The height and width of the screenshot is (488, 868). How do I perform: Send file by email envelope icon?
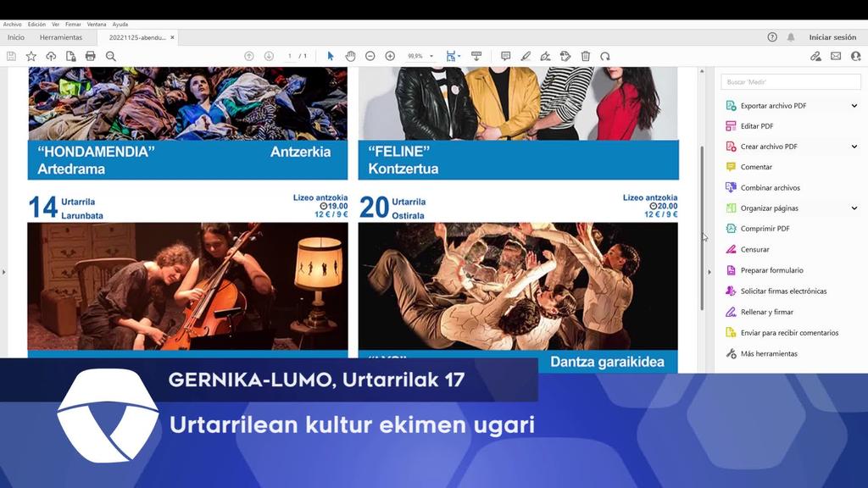tap(836, 56)
